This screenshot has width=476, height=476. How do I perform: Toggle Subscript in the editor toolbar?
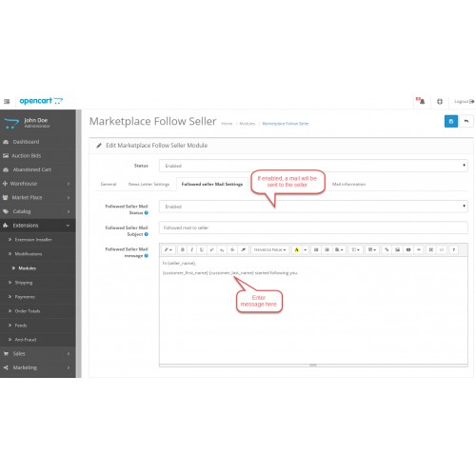click(x=222, y=250)
